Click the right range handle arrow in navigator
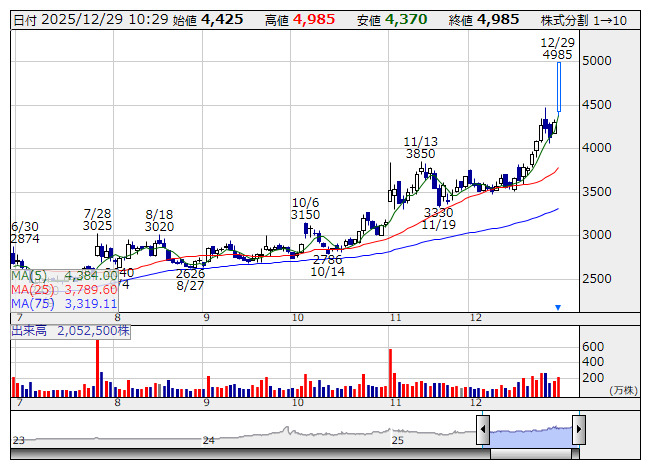 [578, 430]
